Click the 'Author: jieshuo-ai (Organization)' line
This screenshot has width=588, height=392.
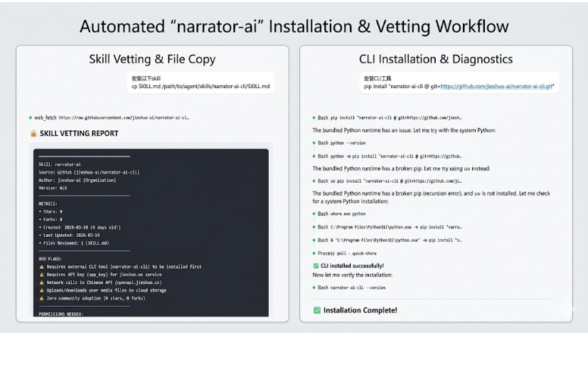77,180
